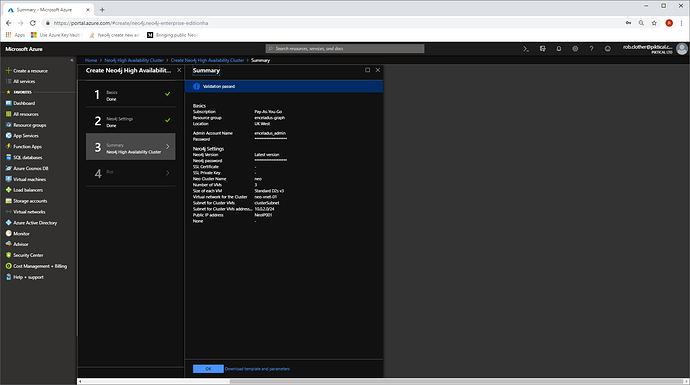Click the account avatar picture
Viewport: 690px width, 385px height.
tap(682, 49)
